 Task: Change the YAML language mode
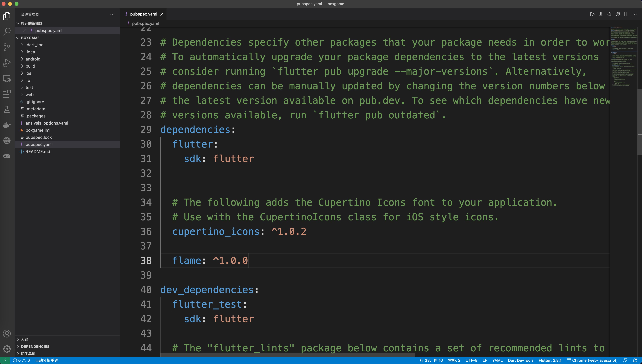coord(497,360)
